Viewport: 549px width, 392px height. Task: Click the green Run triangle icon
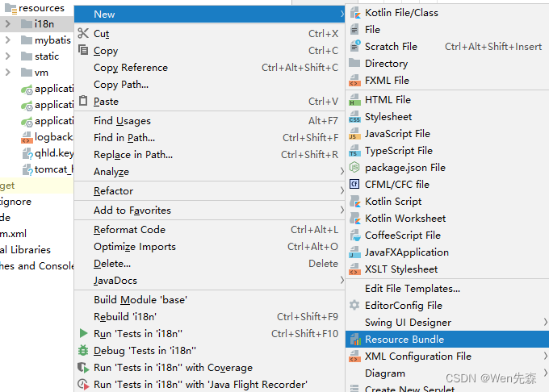[83, 333]
